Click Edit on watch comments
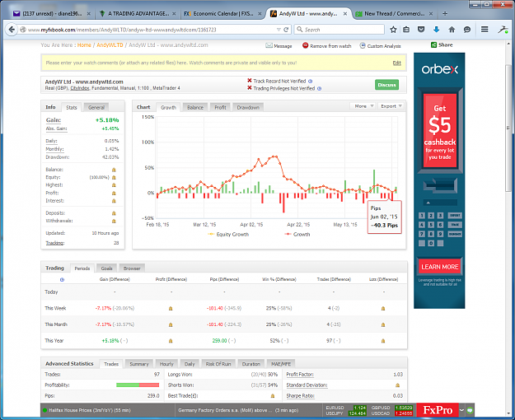 coord(397,63)
